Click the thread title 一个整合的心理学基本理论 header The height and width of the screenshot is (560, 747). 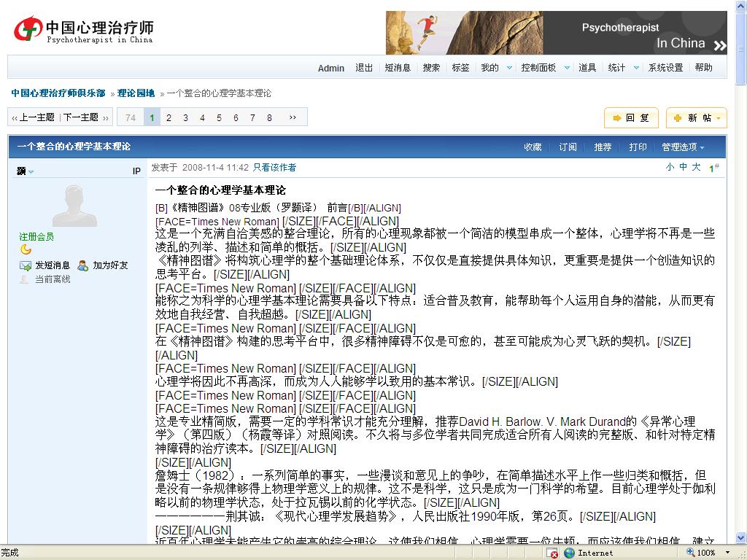tap(74, 147)
